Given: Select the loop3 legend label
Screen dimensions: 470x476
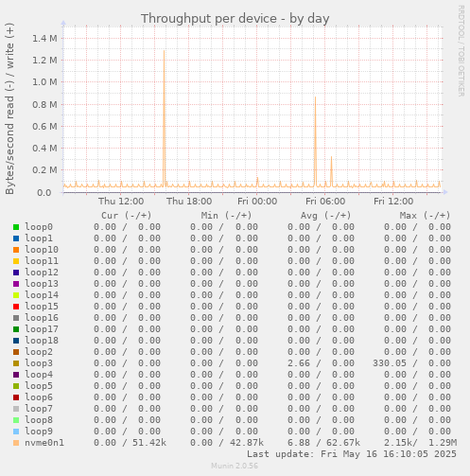Looking at the screenshot, I should (39, 363).
